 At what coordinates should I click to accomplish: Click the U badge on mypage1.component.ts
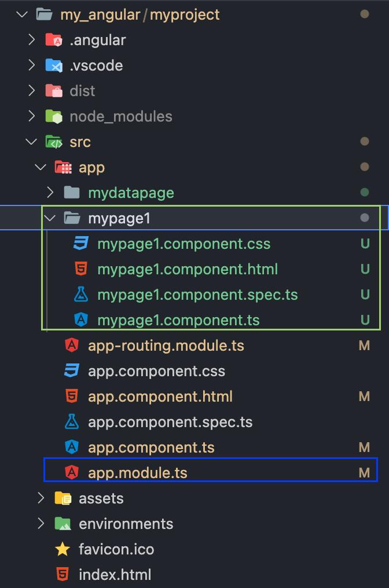click(365, 319)
